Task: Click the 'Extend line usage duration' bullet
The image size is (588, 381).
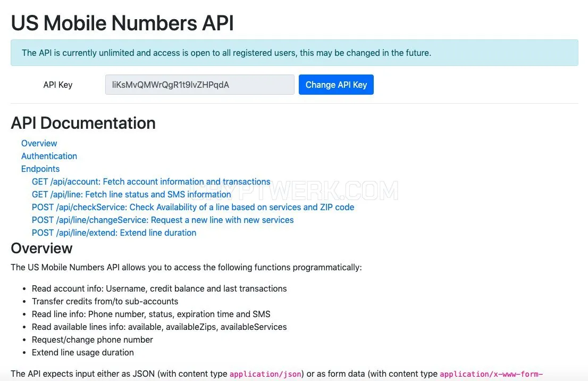Action: coord(82,352)
